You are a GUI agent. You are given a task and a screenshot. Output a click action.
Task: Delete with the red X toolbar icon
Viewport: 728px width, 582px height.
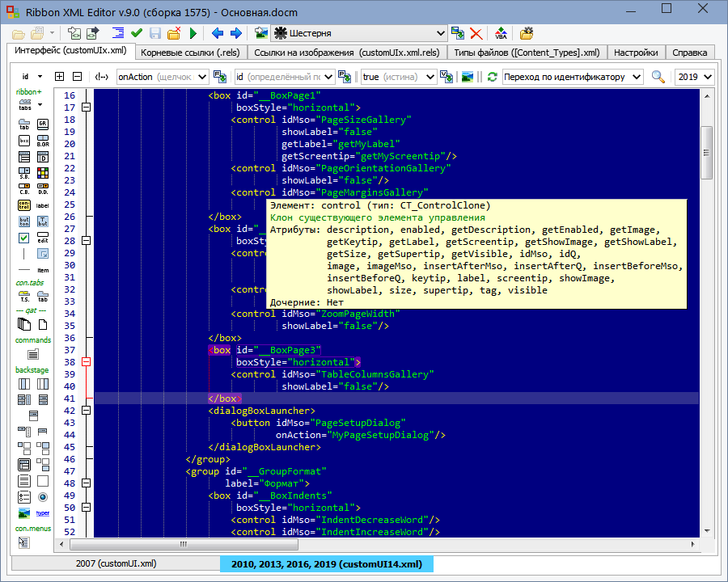[x=476, y=33]
